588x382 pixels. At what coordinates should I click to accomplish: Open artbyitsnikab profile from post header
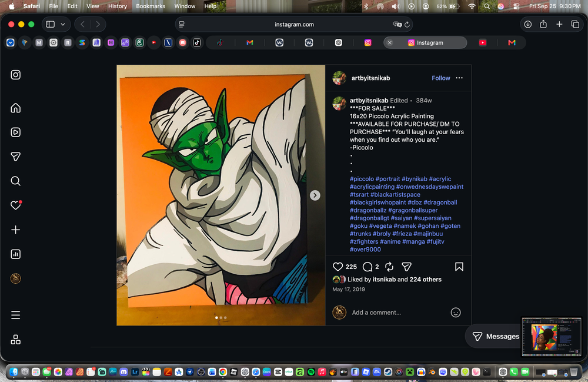[x=370, y=78]
